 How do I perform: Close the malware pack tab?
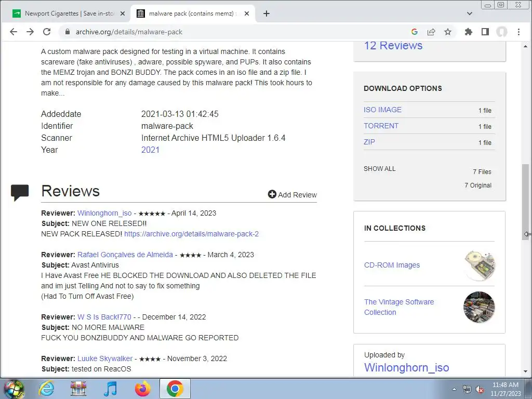point(247,14)
